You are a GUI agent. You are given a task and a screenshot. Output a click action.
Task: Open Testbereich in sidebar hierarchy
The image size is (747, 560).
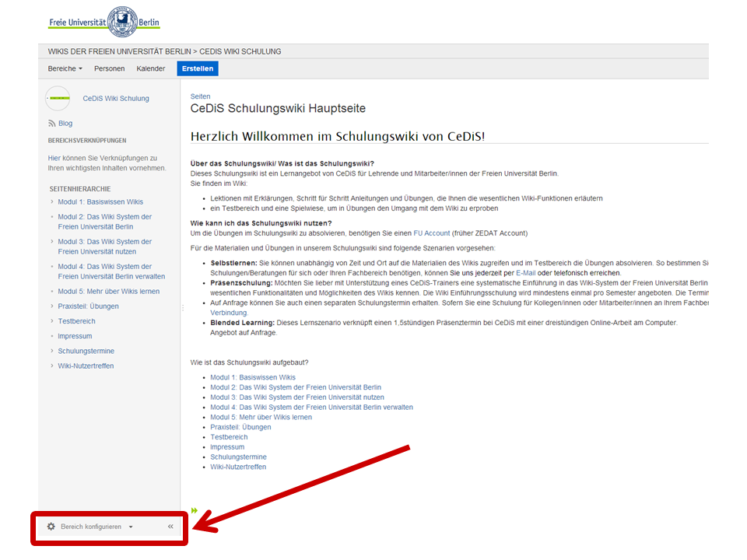point(77,321)
